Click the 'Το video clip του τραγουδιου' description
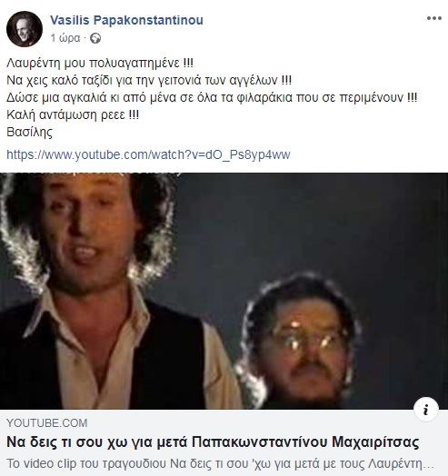The height and width of the screenshot is (476, 448). click(220, 463)
